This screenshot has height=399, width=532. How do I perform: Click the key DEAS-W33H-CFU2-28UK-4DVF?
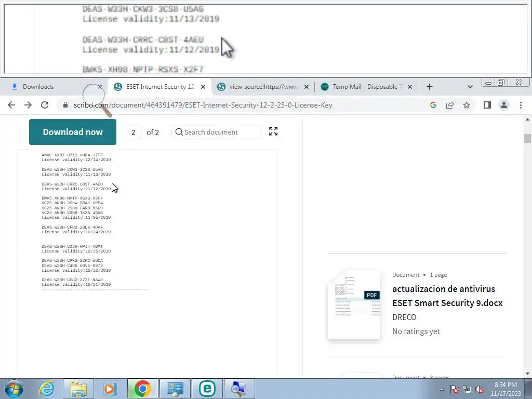72,228
